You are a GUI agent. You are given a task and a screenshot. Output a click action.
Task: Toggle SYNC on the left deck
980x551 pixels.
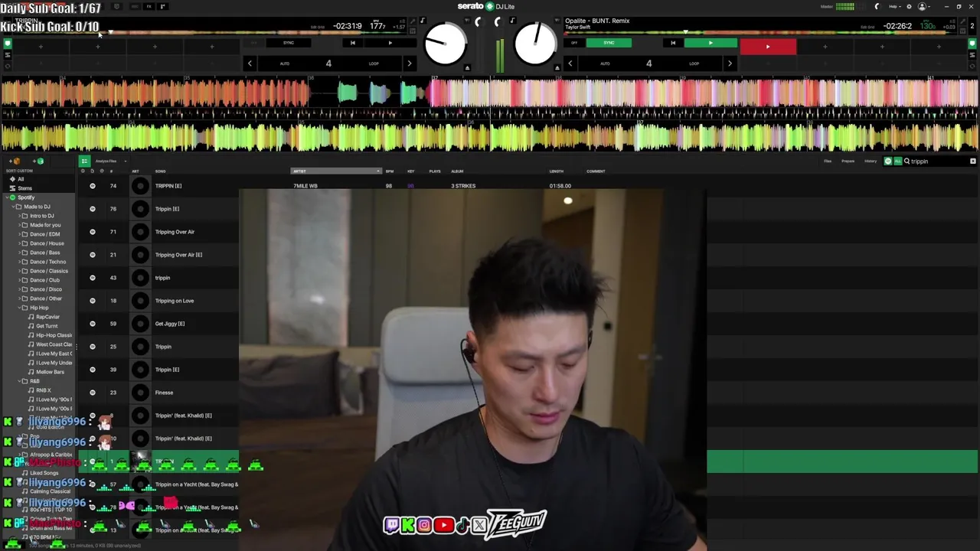[289, 43]
